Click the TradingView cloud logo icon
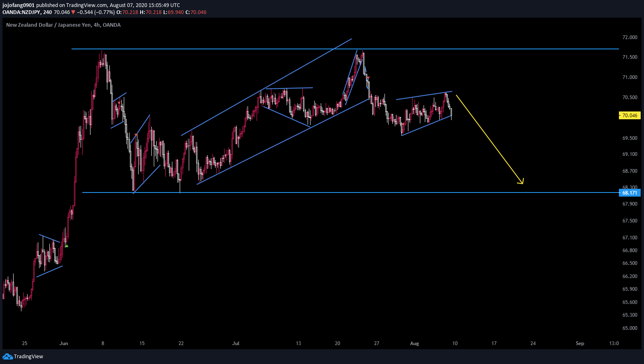 [x=7, y=356]
